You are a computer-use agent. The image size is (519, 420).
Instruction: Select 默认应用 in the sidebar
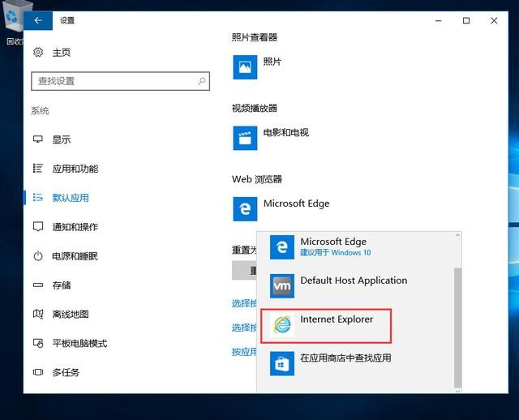click(71, 198)
